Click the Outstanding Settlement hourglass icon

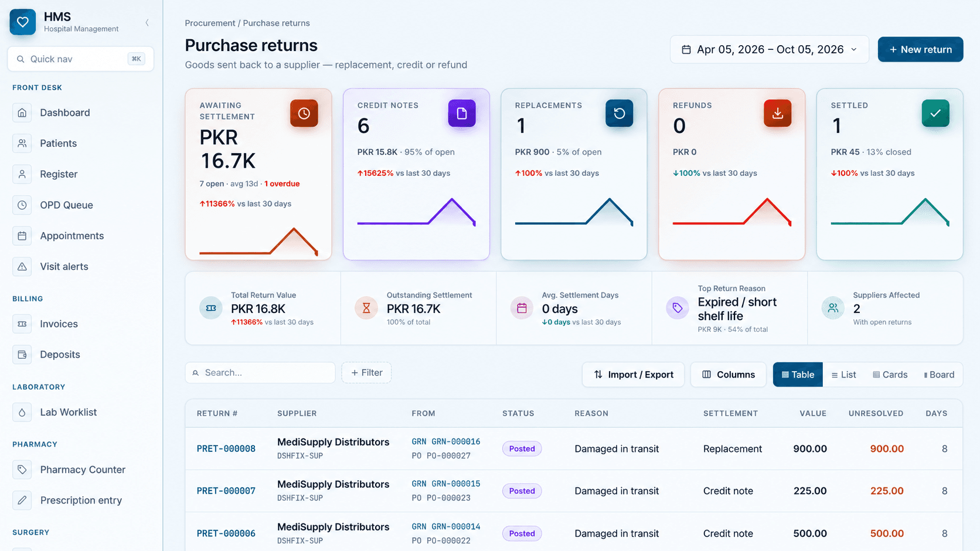coord(366,308)
